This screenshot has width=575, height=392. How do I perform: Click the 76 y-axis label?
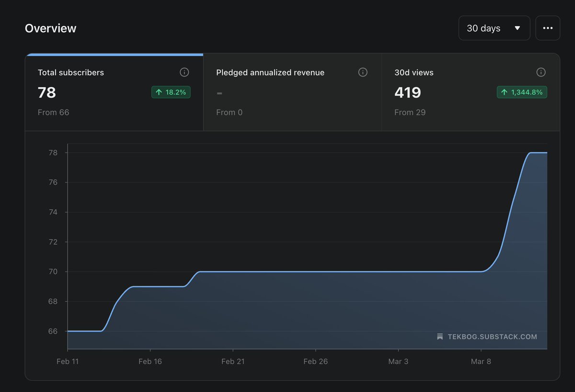pyautogui.click(x=53, y=182)
